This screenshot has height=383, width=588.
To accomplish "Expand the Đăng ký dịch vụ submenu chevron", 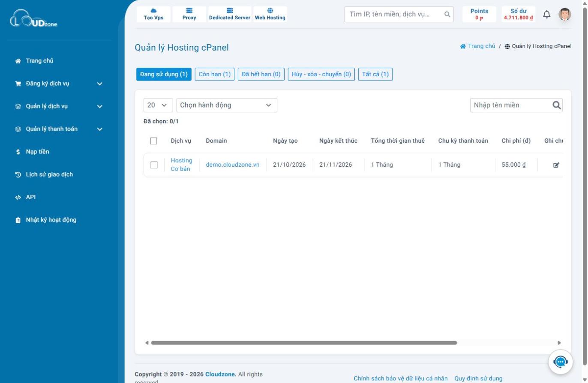I will 100,84.
